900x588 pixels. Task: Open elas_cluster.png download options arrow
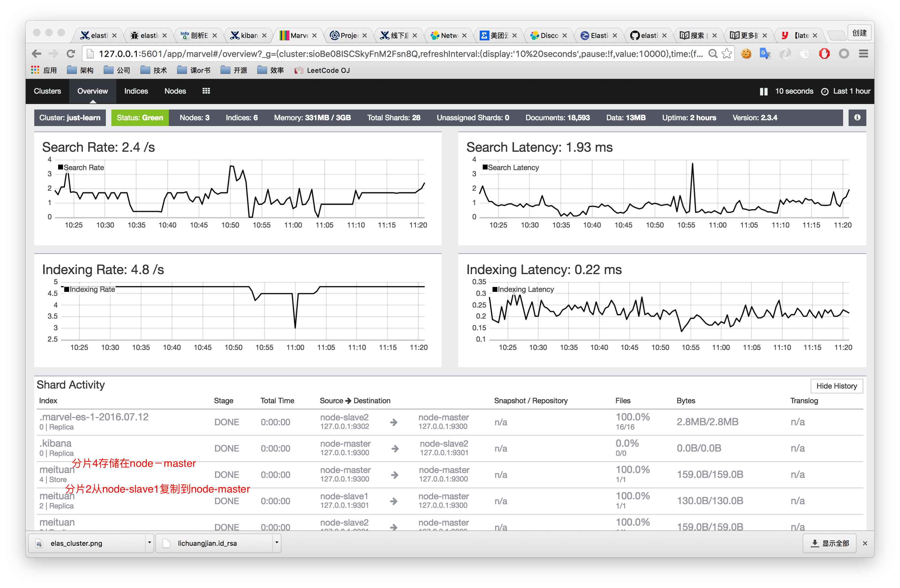click(x=149, y=543)
